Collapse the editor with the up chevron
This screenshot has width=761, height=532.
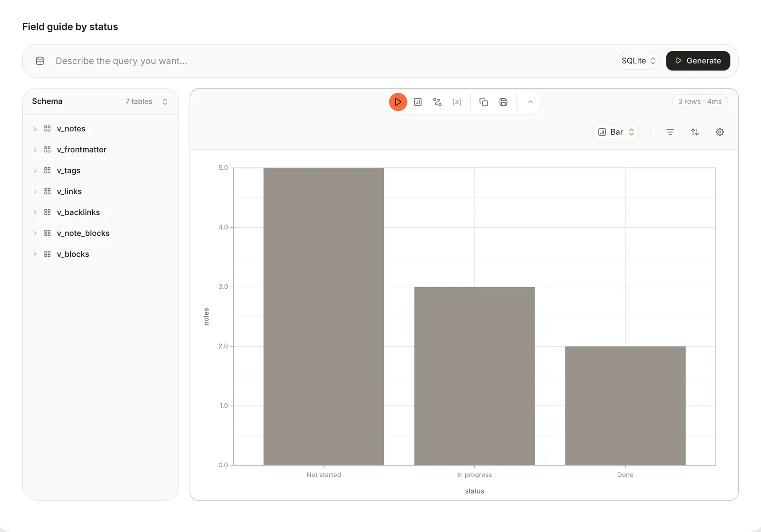[x=530, y=102]
